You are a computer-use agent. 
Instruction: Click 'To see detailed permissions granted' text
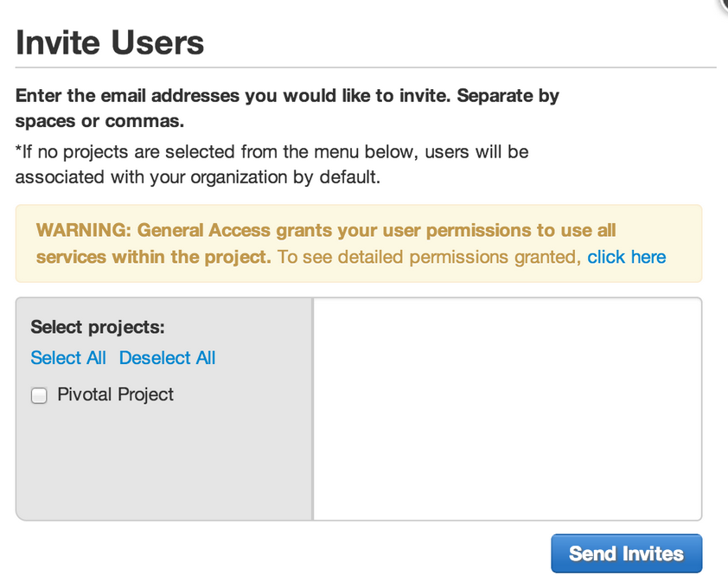428,257
